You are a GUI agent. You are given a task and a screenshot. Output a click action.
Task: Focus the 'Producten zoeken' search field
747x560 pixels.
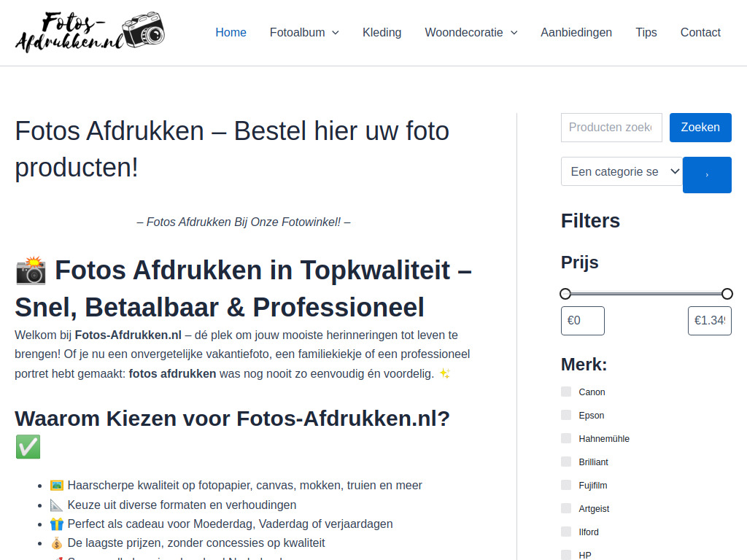pyautogui.click(x=611, y=128)
